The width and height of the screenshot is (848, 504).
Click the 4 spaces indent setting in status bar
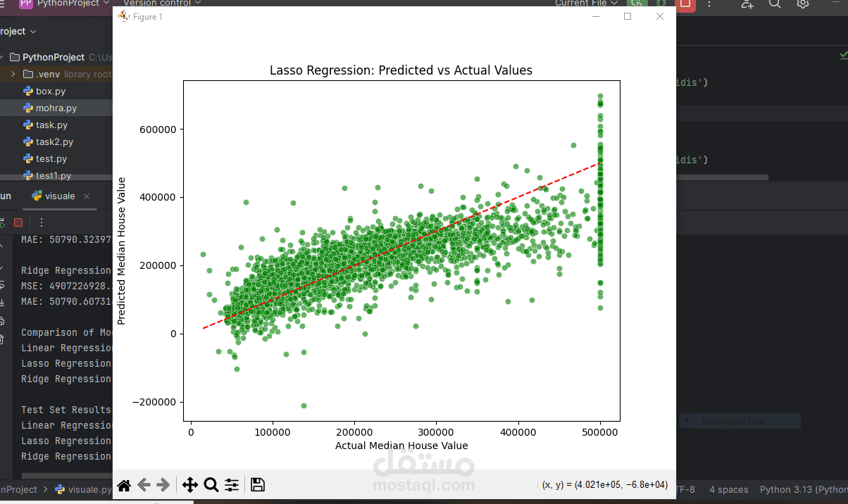[x=729, y=489]
